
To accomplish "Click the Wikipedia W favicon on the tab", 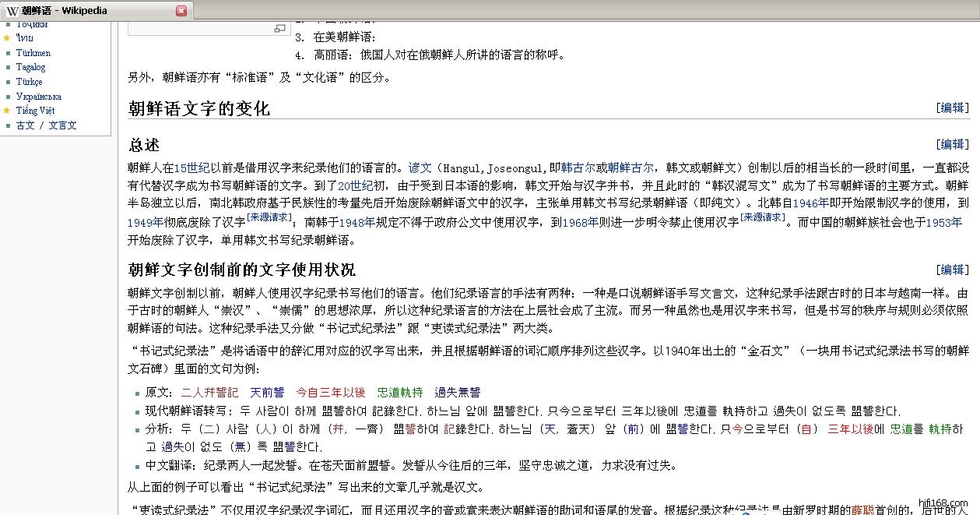I will [x=12, y=11].
